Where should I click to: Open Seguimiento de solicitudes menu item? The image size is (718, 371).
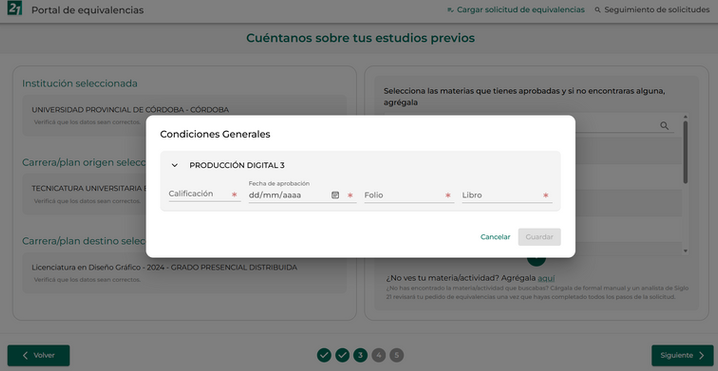click(652, 10)
